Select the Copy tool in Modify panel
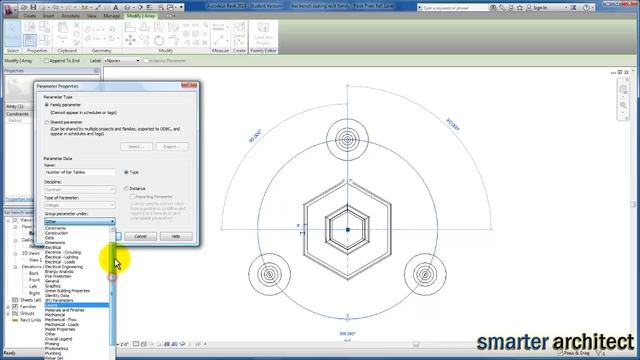Viewport: 640px width, 360px height. coord(144,40)
